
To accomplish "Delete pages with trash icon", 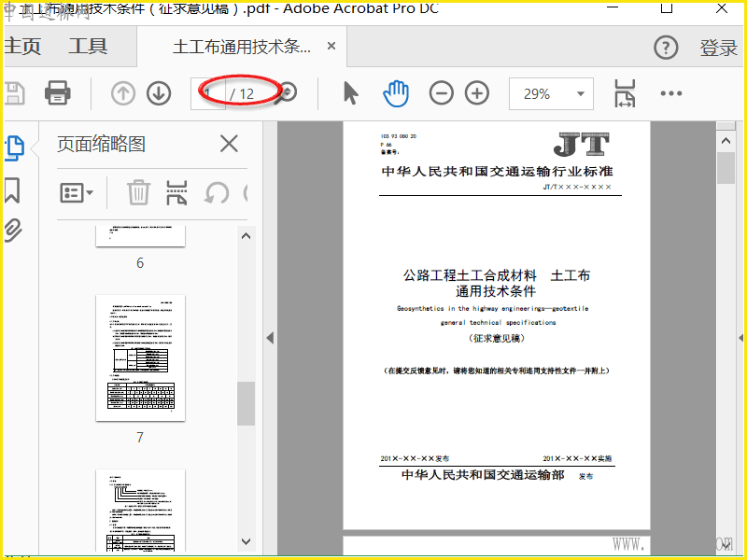I will click(138, 192).
